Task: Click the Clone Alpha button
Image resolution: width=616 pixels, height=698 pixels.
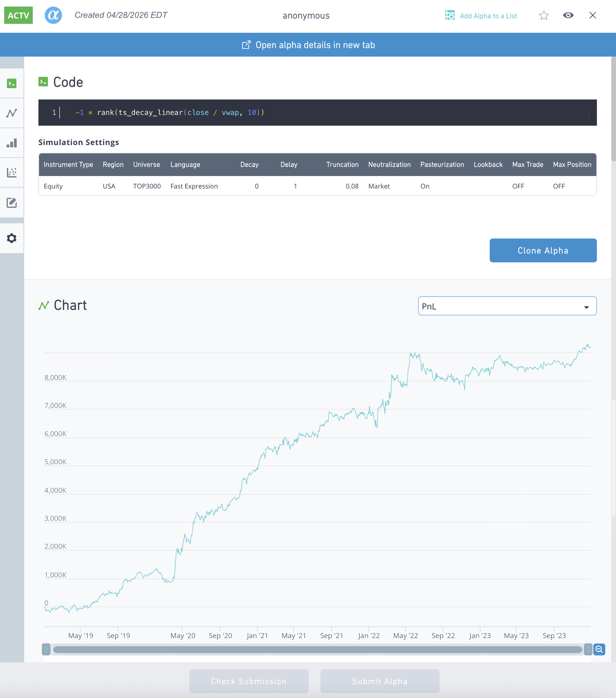Action: click(x=543, y=250)
